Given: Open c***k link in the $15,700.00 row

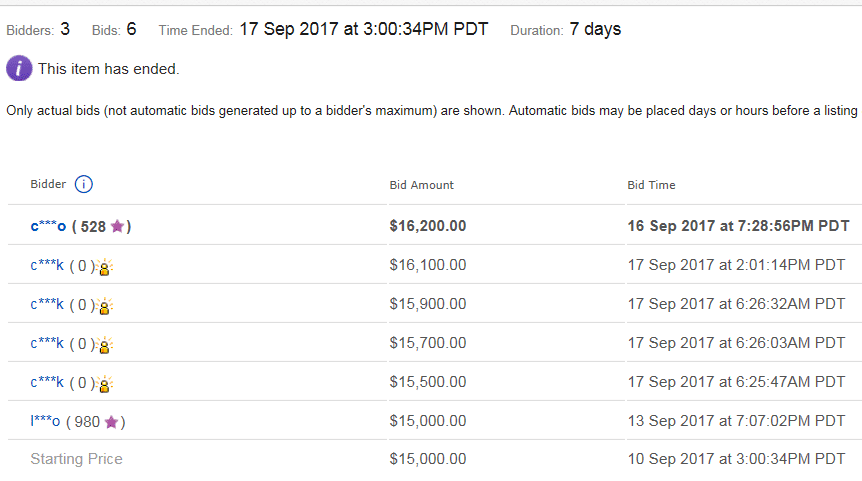Looking at the screenshot, I should tap(47, 343).
